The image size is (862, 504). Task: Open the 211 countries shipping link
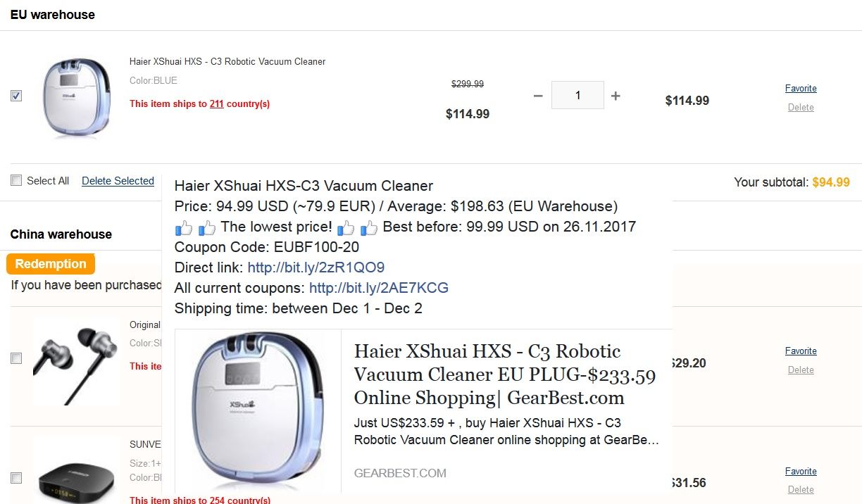(x=216, y=104)
